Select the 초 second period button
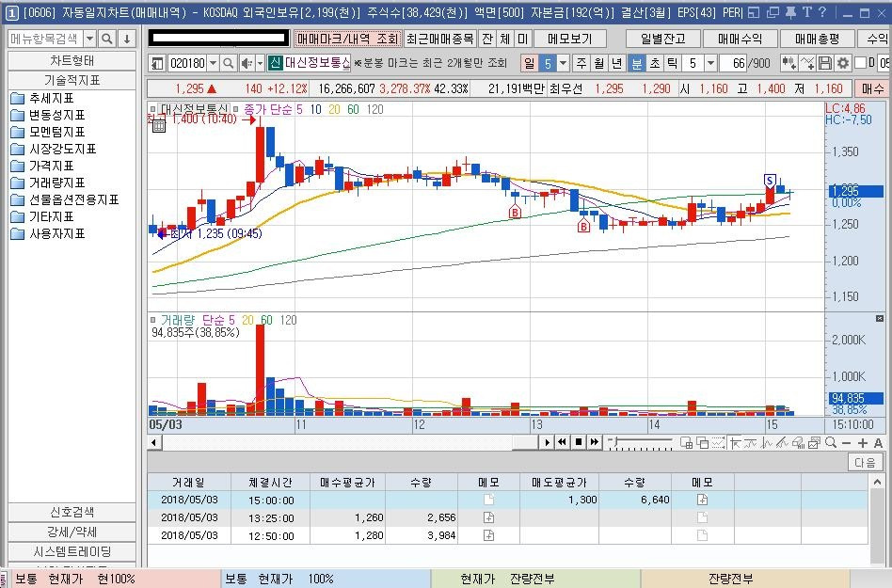892x588 pixels. [x=655, y=62]
